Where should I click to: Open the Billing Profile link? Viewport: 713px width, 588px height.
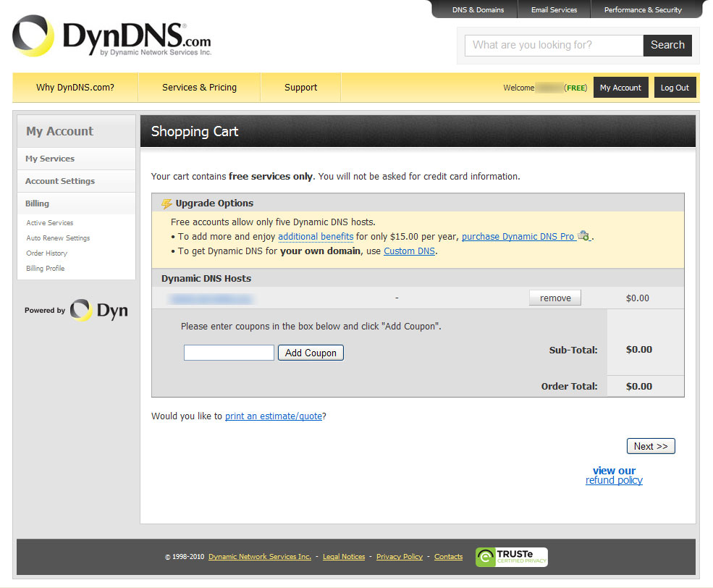(x=45, y=269)
